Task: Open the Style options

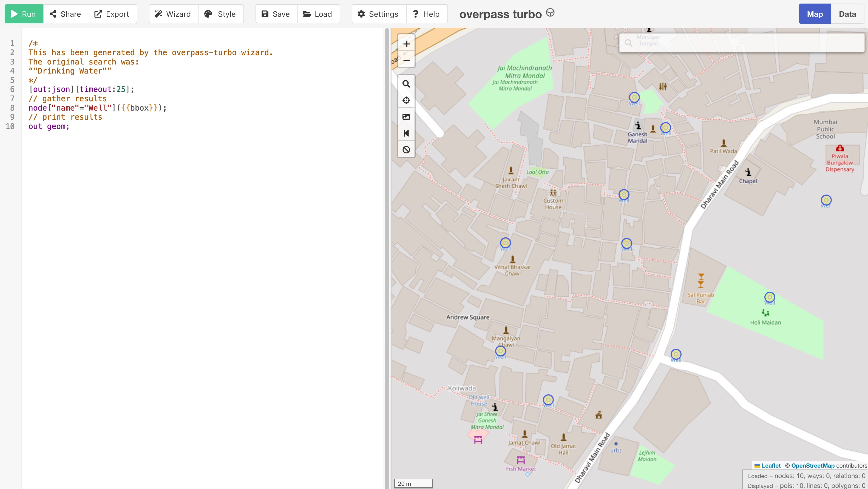Action: pyautogui.click(x=221, y=14)
